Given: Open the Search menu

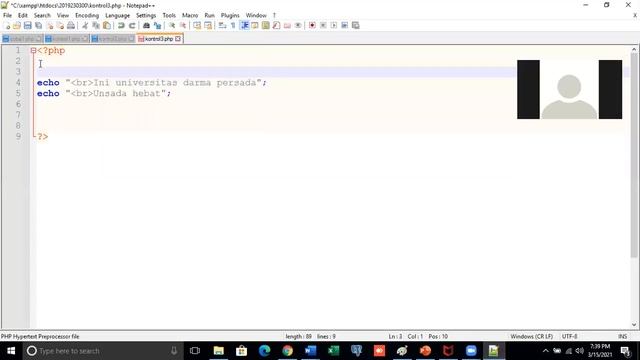Looking at the screenshot, I should tap(42, 15).
